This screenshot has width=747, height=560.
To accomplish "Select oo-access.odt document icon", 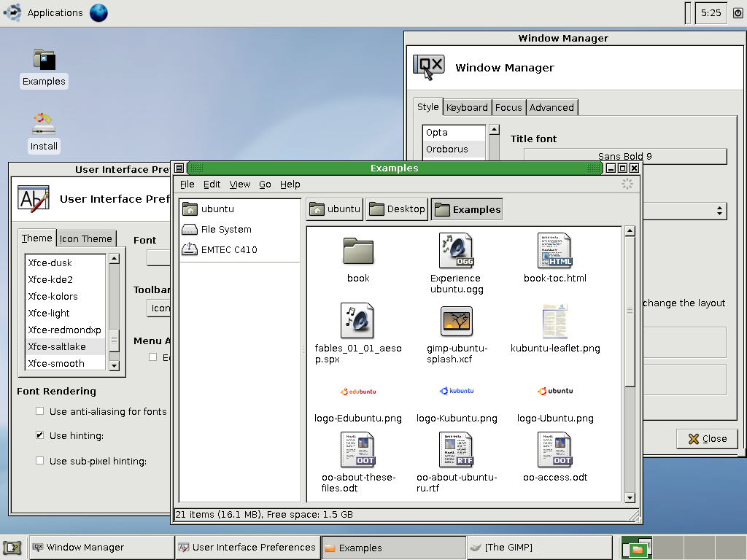I will [554, 449].
